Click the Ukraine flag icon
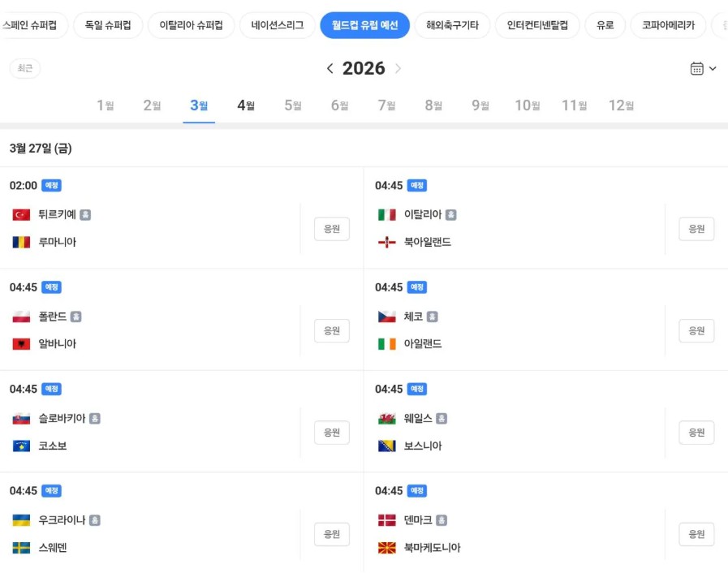728x573 pixels. click(x=23, y=520)
